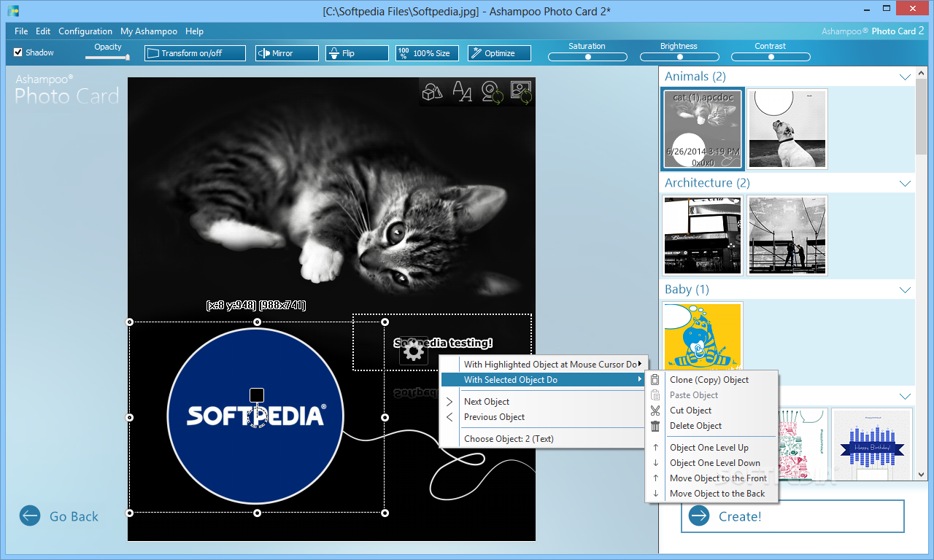Click down arrow icon for Object One Level Down

[655, 463]
